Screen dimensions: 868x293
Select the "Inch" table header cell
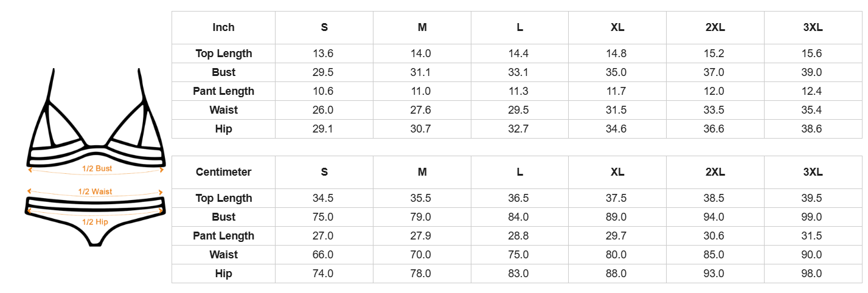[x=223, y=27]
